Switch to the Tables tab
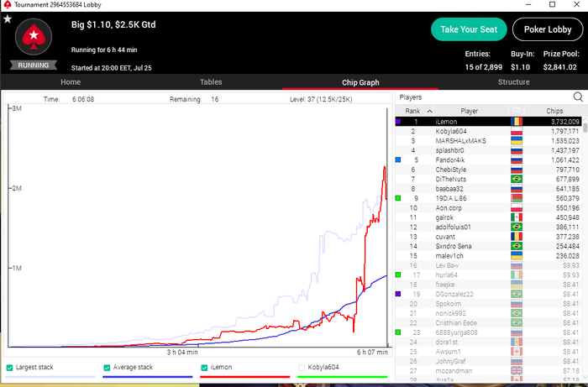 coord(211,82)
